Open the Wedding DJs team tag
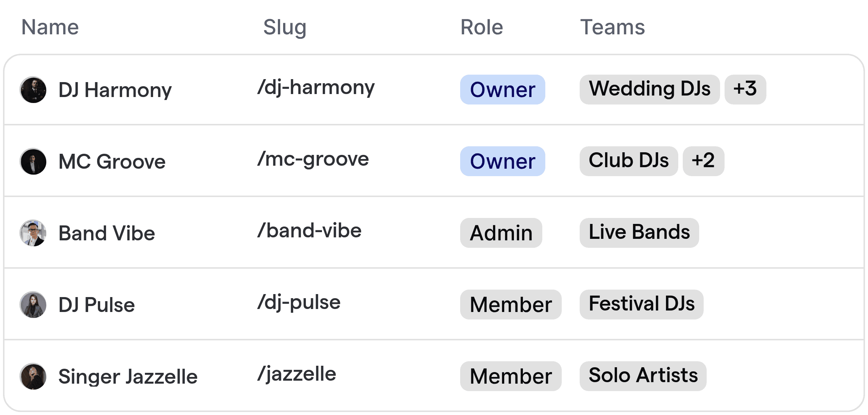 650,90
